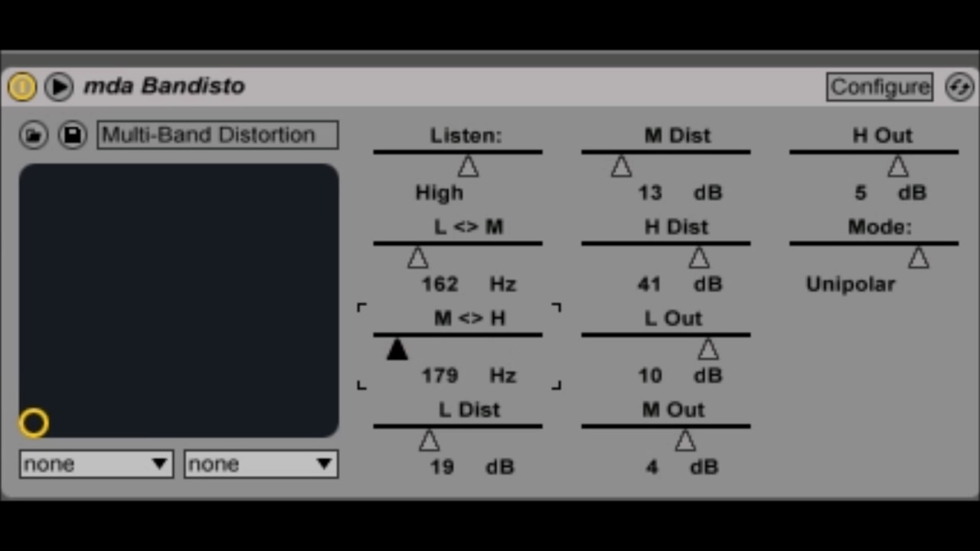Open the Configure mode button
Image resolution: width=980 pixels, height=551 pixels.
click(880, 86)
